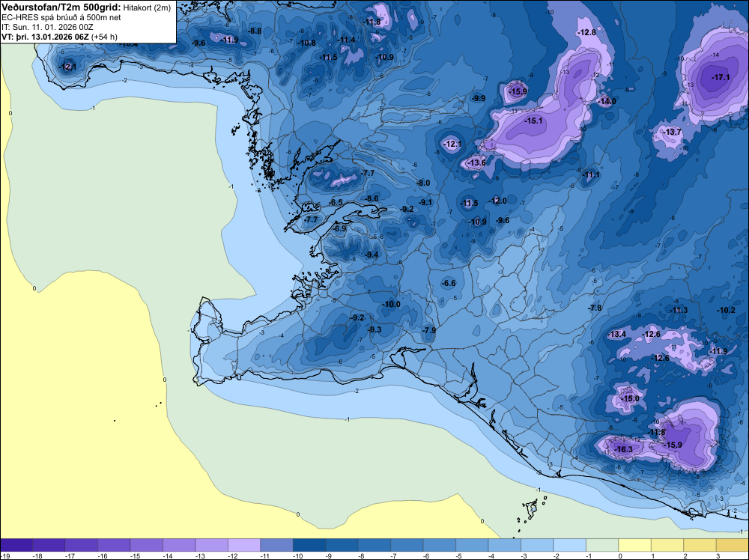
Task: Click the -13.6 temperature label
Action: (x=476, y=162)
